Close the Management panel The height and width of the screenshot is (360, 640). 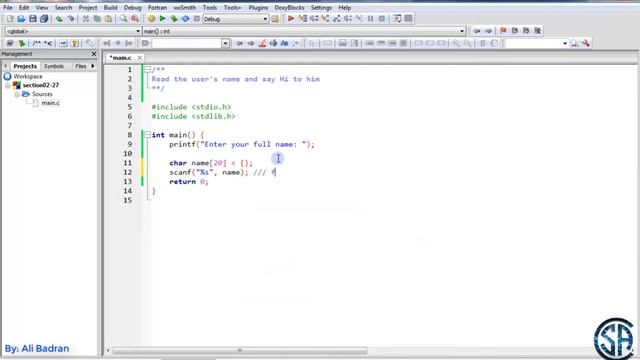(94, 54)
